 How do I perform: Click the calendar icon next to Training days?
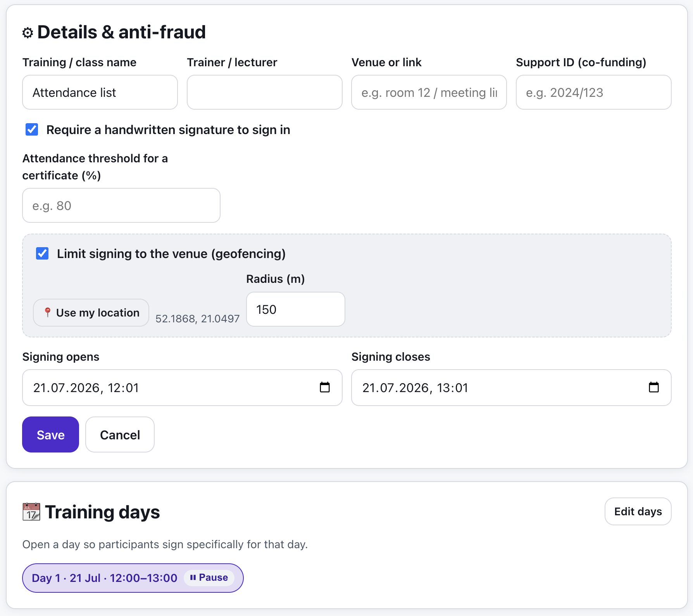click(31, 512)
